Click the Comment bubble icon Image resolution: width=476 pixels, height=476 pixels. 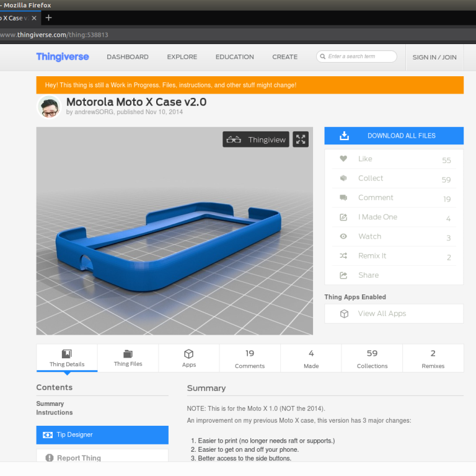[x=343, y=198]
